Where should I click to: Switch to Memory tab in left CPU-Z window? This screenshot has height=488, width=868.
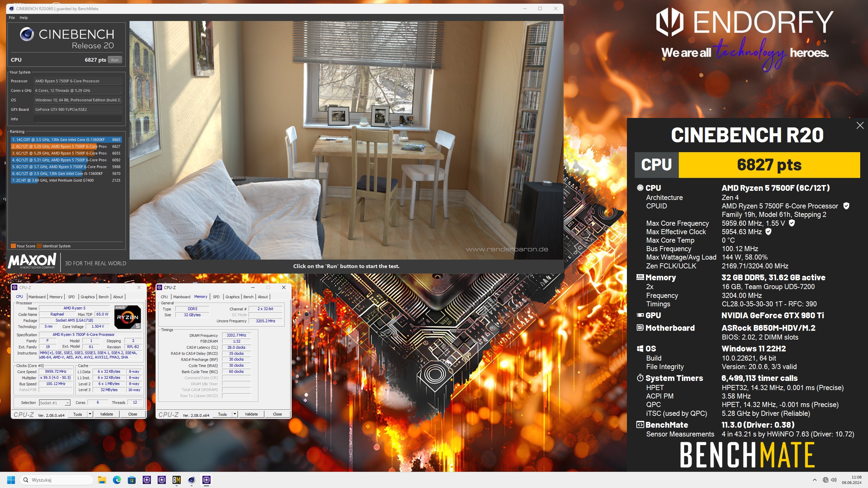(56, 297)
